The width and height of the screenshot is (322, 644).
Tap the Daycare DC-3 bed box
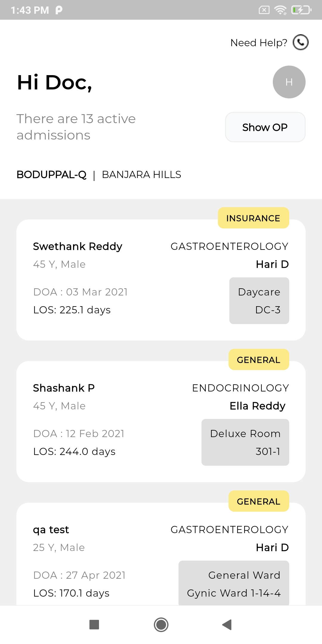click(x=259, y=301)
